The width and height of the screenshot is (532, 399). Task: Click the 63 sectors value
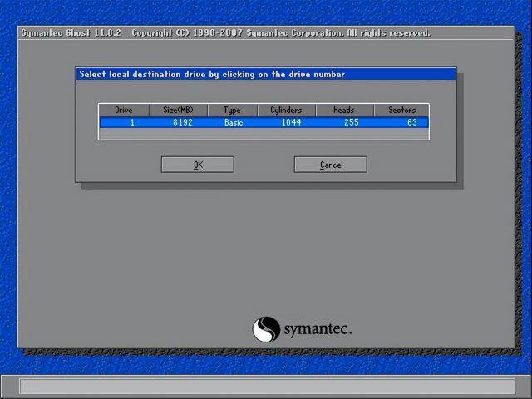(x=412, y=122)
